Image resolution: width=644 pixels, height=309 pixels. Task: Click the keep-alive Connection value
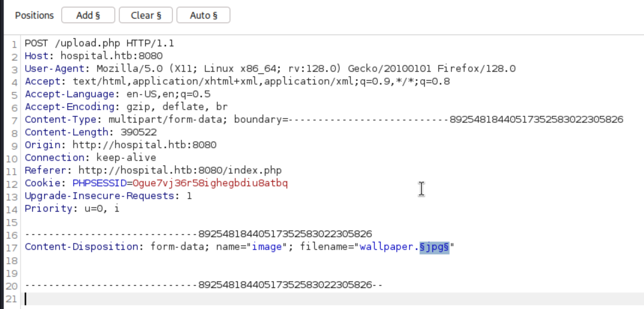pos(126,158)
